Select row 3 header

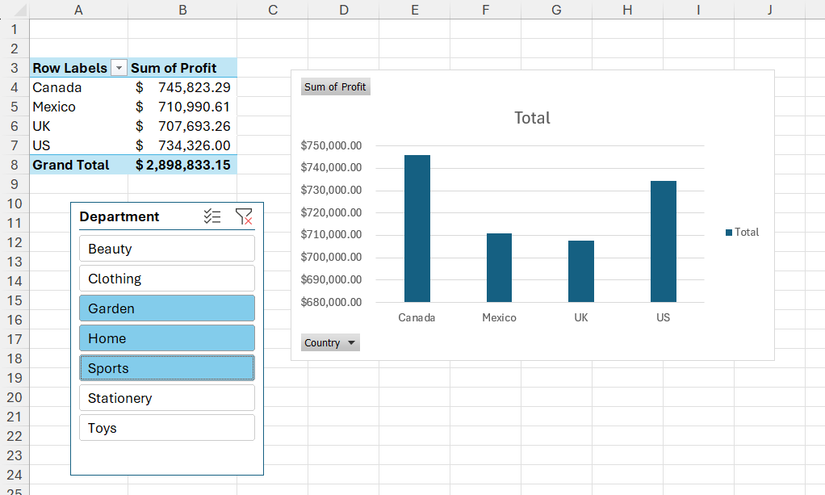14,68
